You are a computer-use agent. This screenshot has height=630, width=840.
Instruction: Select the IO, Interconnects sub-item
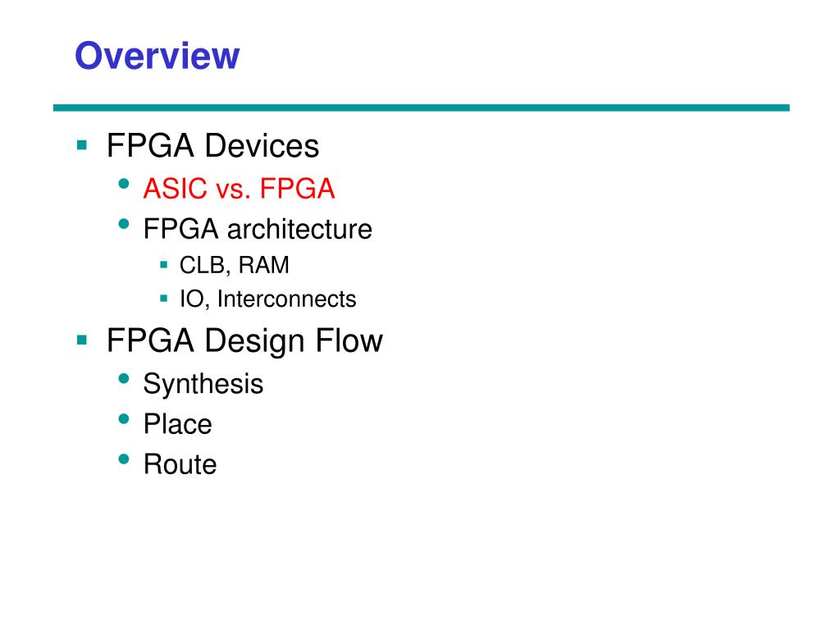pos(268,299)
